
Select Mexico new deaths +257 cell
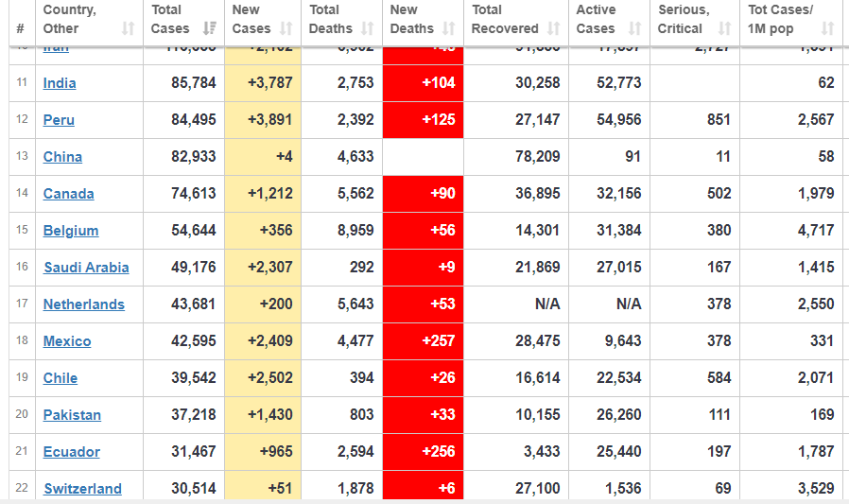pos(423,340)
